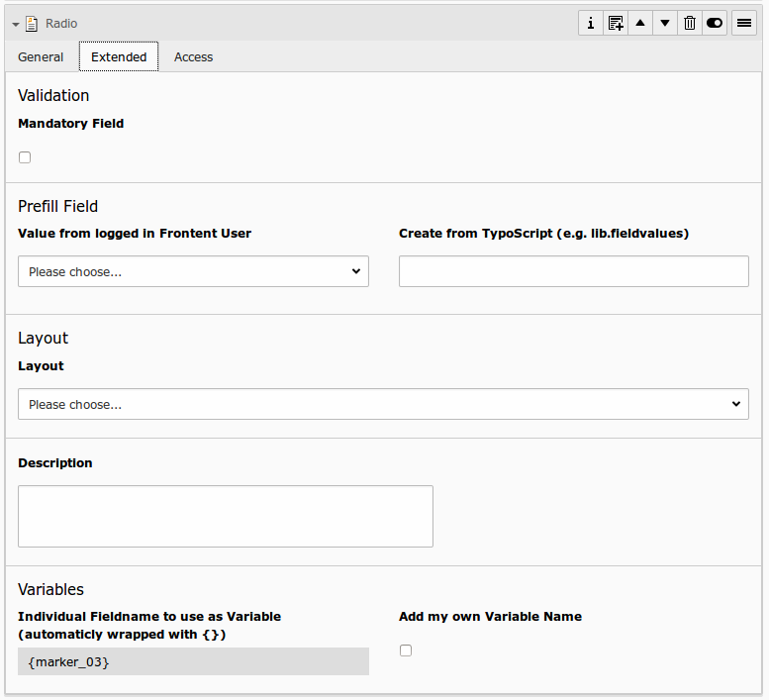Click the Radio record document icon
This screenshot has width=769, height=700.
tap(32, 23)
